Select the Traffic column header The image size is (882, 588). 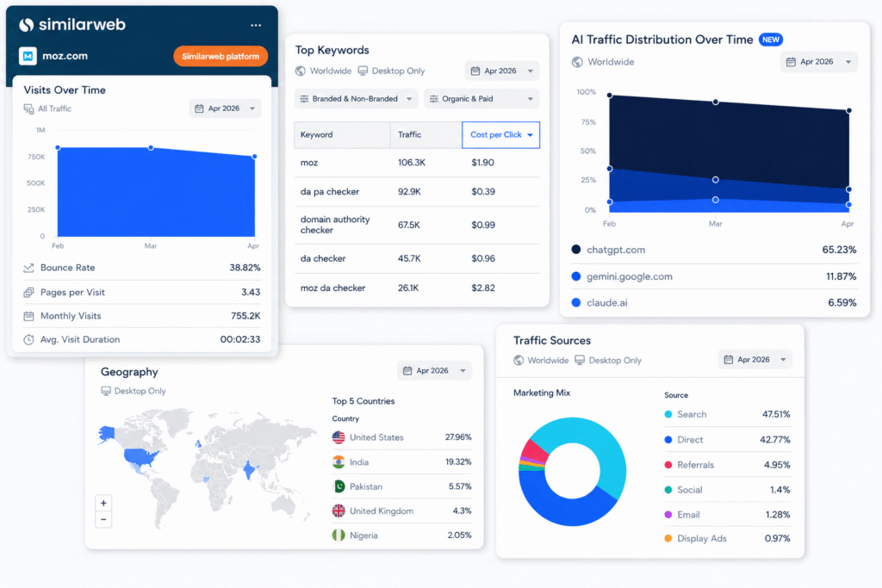(426, 135)
